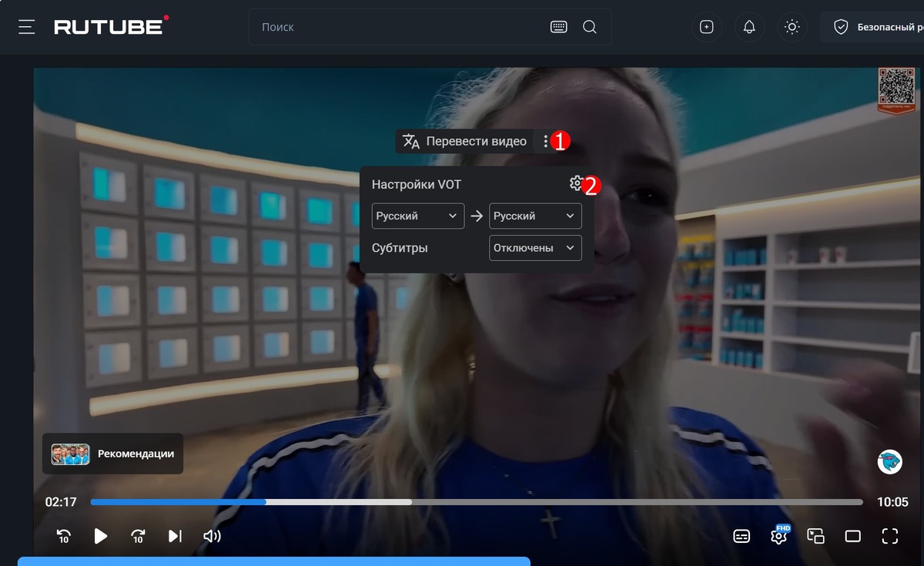Click the Перевести видео button
This screenshot has width=924, height=566.
click(464, 141)
